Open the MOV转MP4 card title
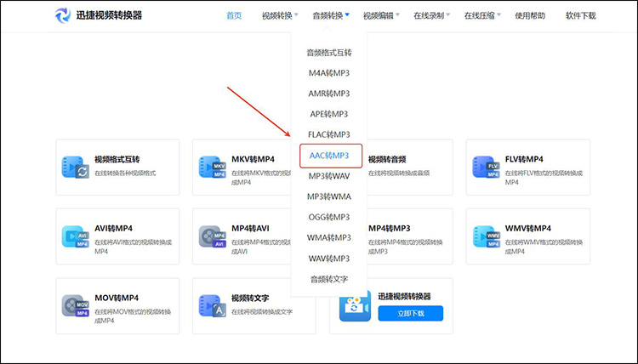Viewport: 638px width, 364px height. pos(117,299)
